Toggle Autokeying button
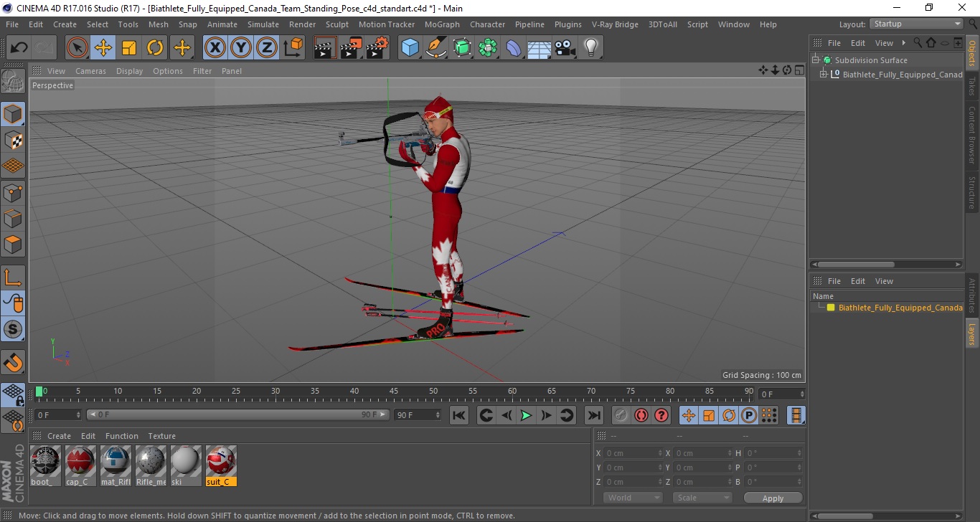 click(x=641, y=415)
